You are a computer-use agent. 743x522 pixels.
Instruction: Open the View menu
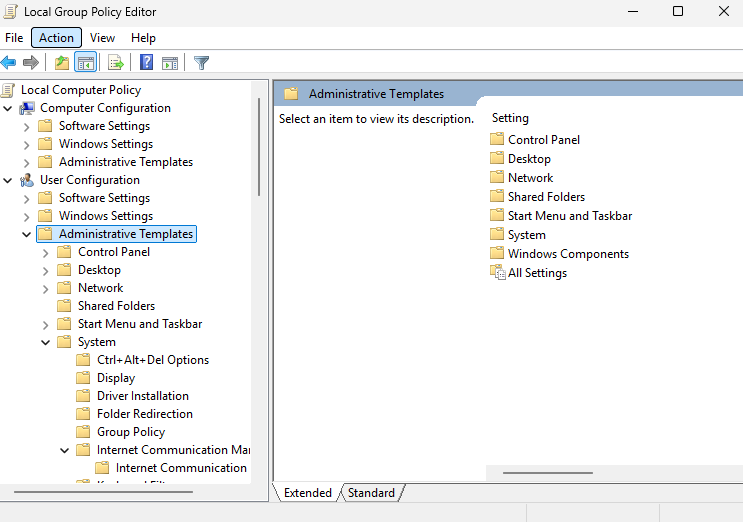(x=102, y=38)
